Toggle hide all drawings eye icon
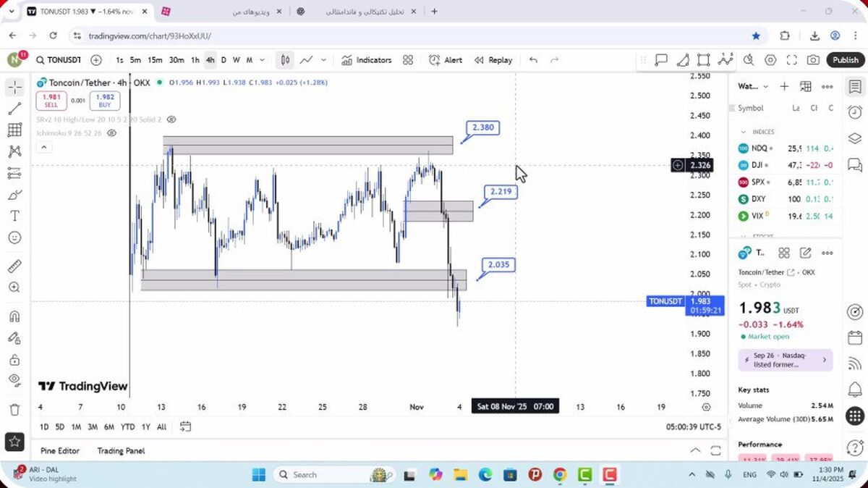Image resolution: width=868 pixels, height=488 pixels. 14,380
